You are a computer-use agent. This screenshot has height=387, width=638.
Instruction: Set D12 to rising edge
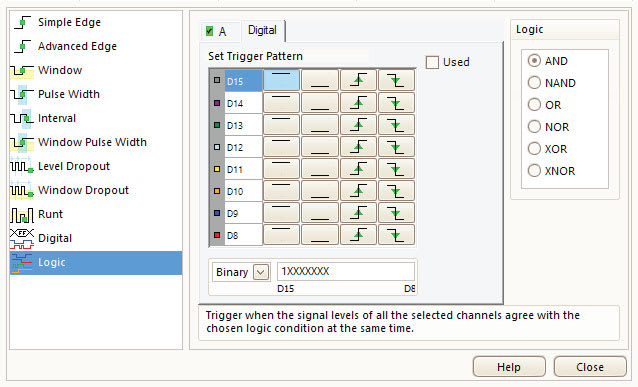pos(358,146)
